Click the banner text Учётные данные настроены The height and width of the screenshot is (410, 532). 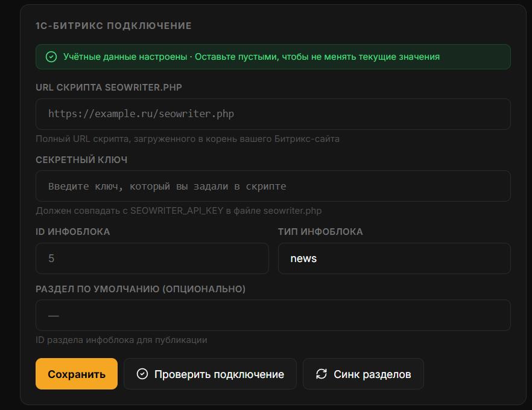point(125,57)
